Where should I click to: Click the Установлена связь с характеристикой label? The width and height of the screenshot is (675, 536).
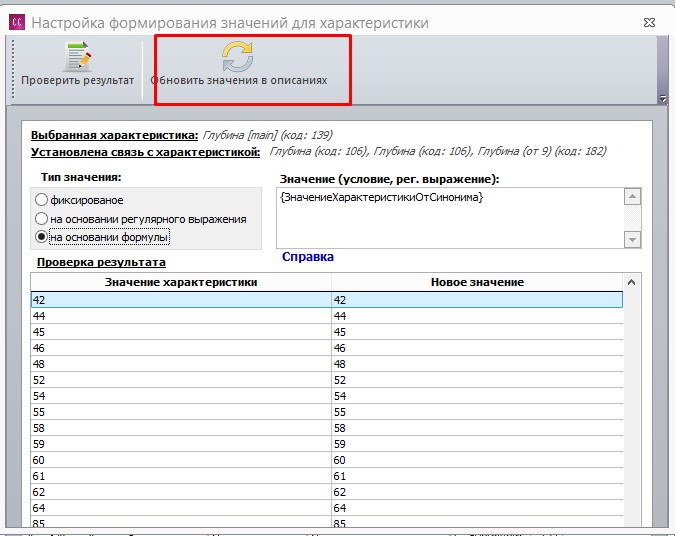point(146,152)
